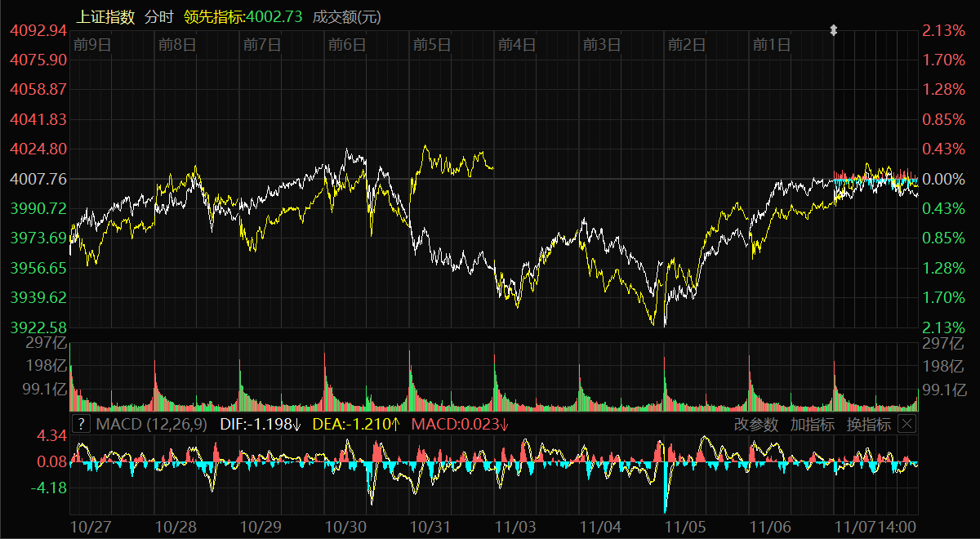Select the 前1日 day header
Image resolution: width=980 pixels, height=539 pixels.
772,45
